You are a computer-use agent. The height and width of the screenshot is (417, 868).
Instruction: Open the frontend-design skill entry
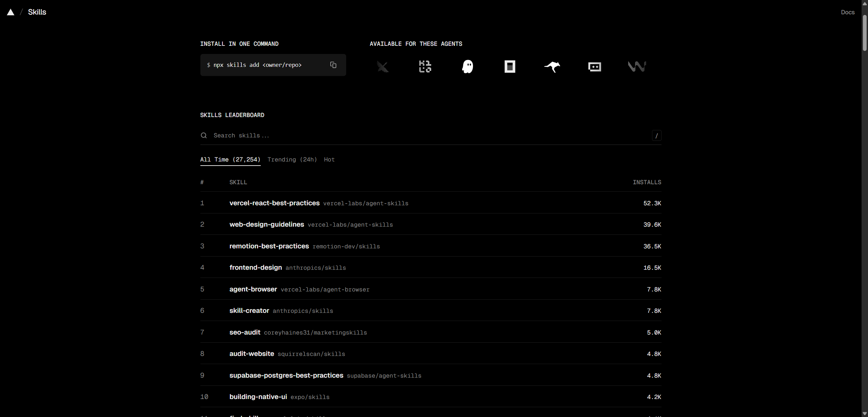pyautogui.click(x=256, y=267)
